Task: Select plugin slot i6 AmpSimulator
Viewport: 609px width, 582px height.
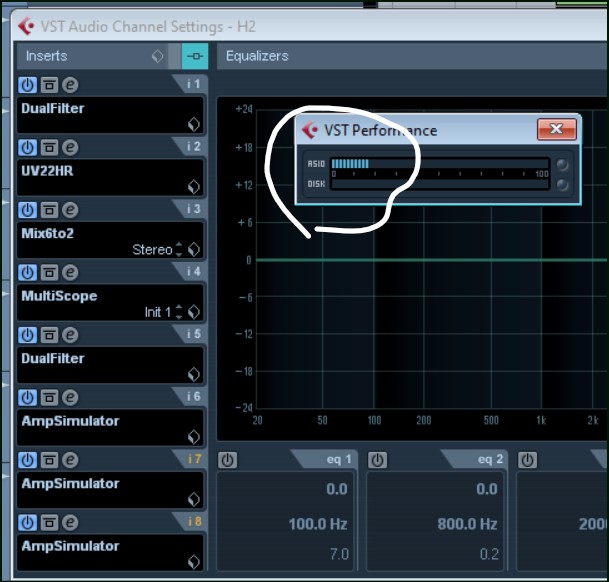Action: [x=110, y=428]
